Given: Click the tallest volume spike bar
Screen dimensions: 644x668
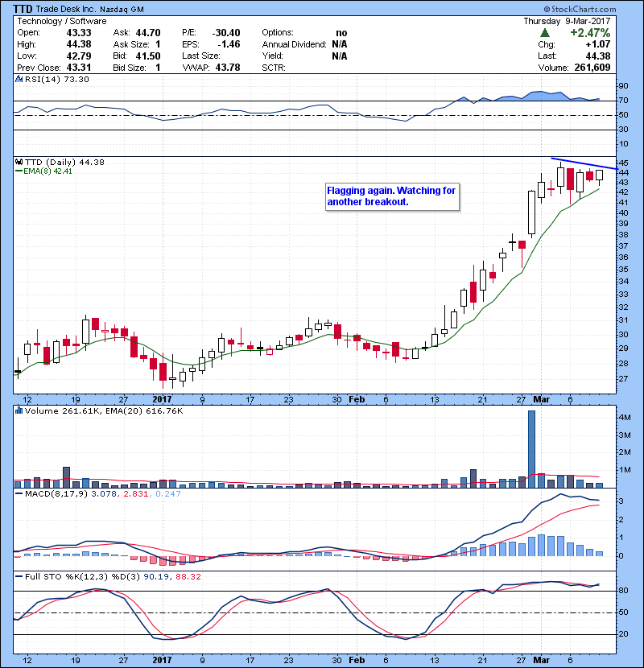Looking at the screenshot, I should click(531, 449).
